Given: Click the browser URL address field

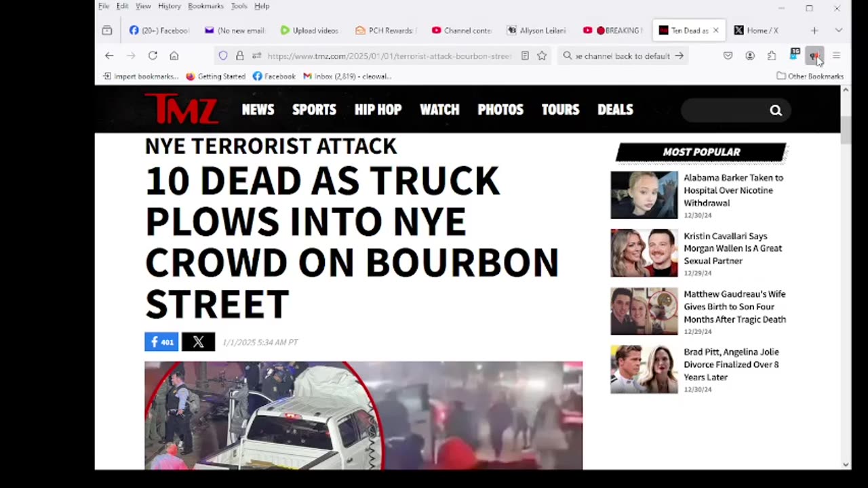Looking at the screenshot, I should coord(389,56).
